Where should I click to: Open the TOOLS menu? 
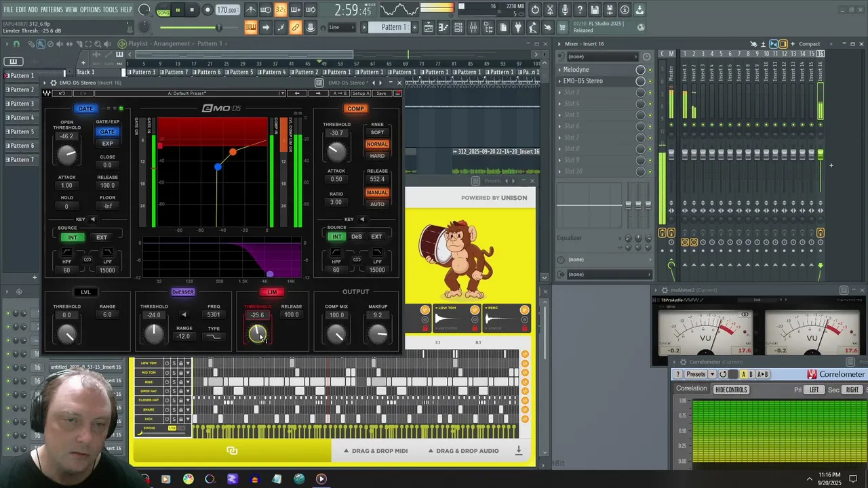tap(110, 9)
